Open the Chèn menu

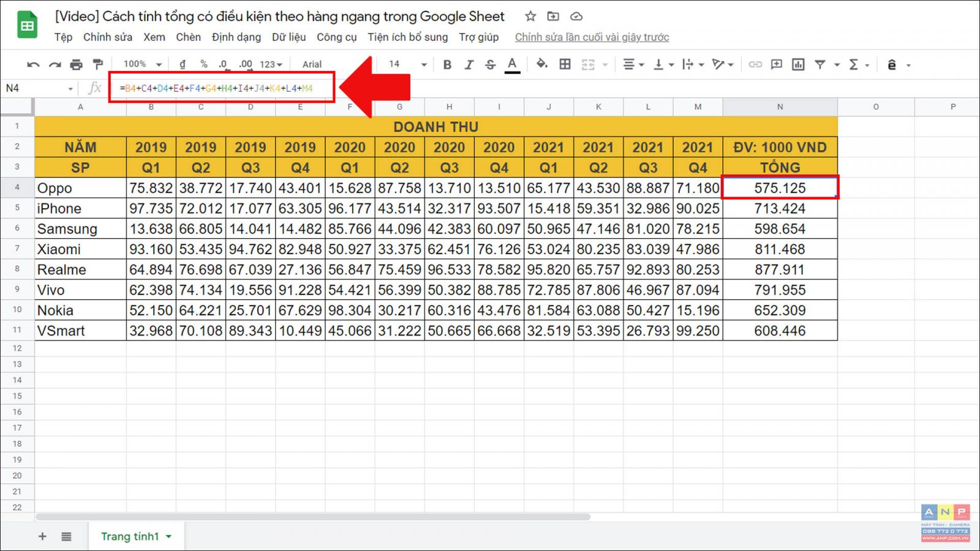point(189,37)
